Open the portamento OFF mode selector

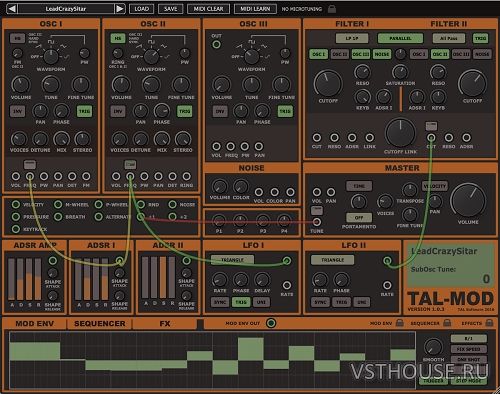pyautogui.click(x=359, y=218)
